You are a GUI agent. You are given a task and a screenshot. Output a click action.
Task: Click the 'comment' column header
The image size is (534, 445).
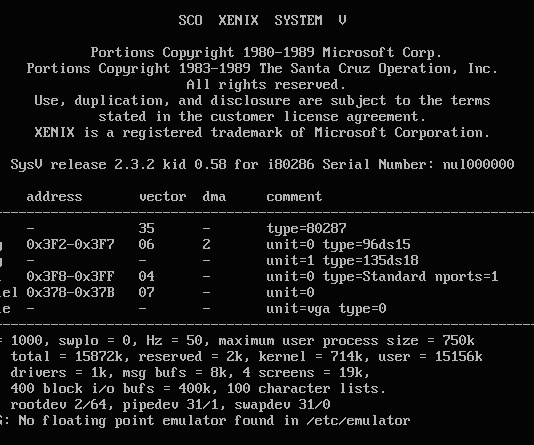[294, 196]
